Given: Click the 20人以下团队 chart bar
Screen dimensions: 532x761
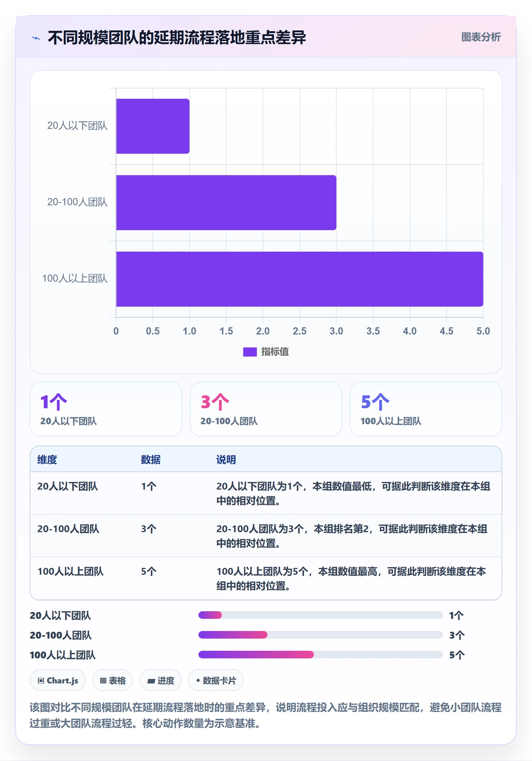Looking at the screenshot, I should coord(153,126).
